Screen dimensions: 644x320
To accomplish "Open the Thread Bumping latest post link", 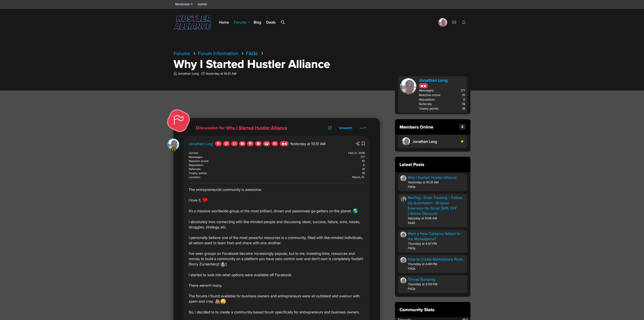I will (x=421, y=279).
